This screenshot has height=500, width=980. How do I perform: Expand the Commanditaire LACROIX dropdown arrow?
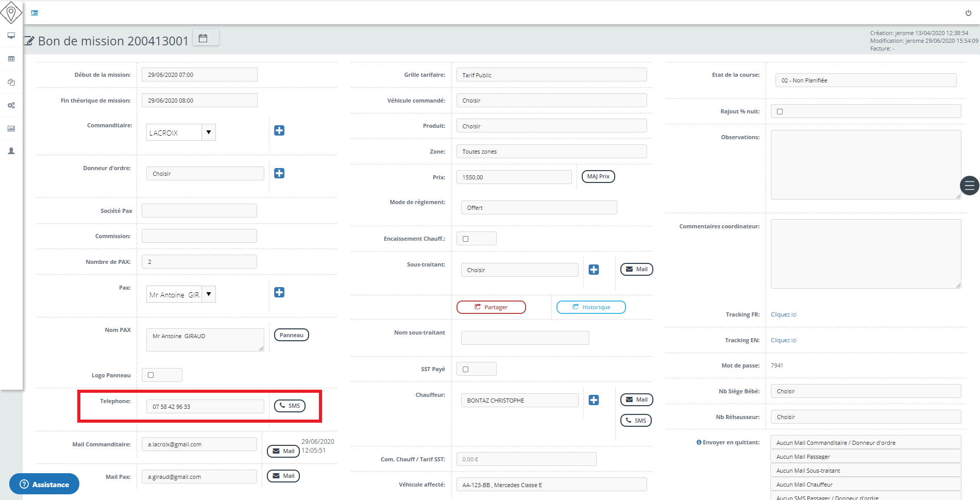(209, 132)
